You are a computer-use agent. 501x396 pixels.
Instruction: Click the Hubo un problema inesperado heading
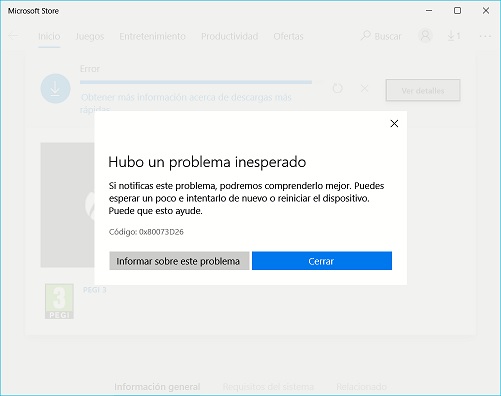tap(207, 162)
